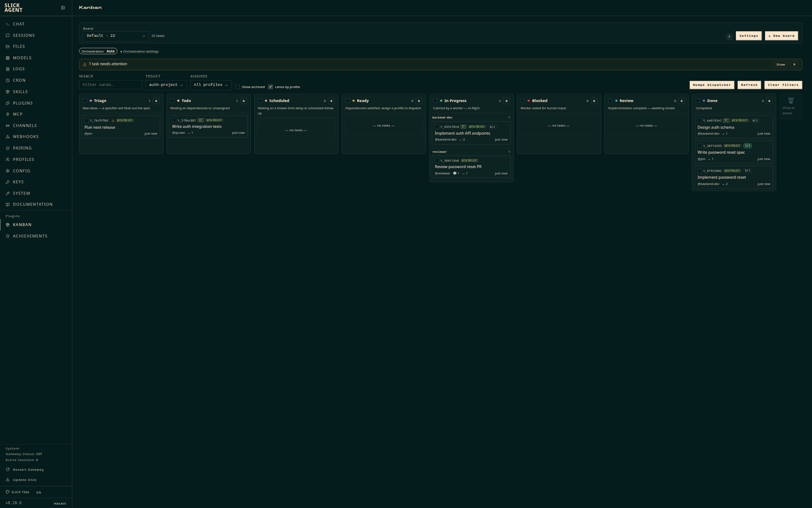Add a task to Done column
This screenshot has height=508, width=812.
(769, 101)
